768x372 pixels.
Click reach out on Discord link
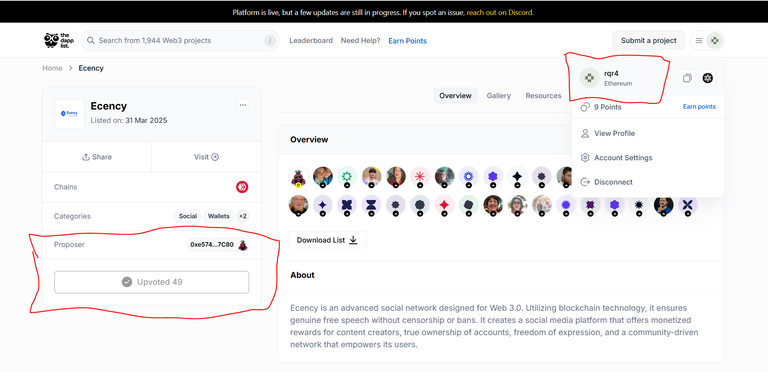(x=500, y=12)
